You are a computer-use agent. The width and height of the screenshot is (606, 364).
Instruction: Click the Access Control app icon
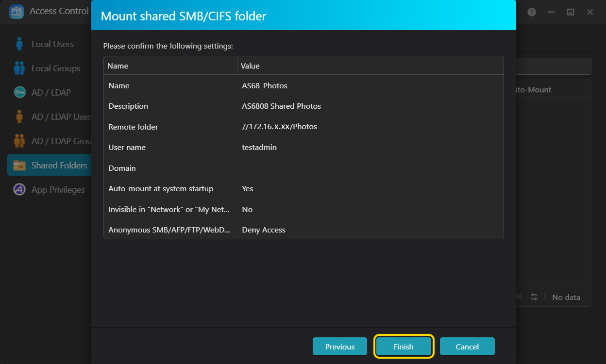coord(17,12)
